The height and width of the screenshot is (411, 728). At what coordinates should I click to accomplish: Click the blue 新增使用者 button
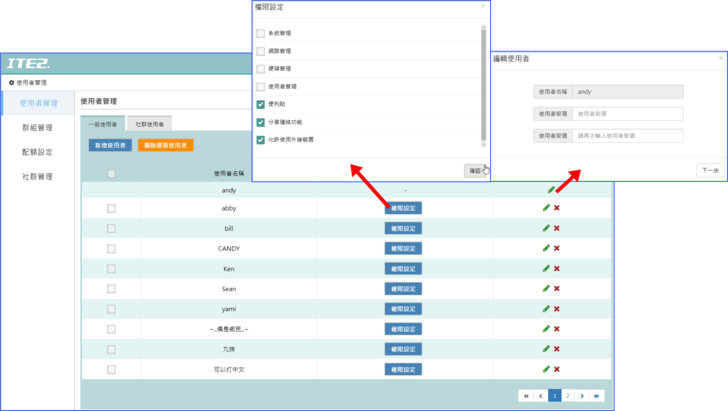pos(110,145)
